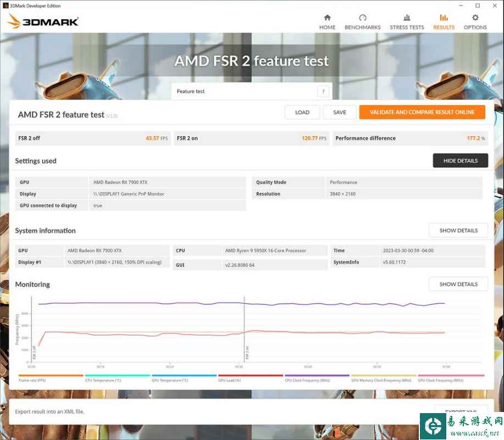504x440 pixels.
Task: Click the FSR 2 on marker line in the chart
Action: tap(244, 329)
